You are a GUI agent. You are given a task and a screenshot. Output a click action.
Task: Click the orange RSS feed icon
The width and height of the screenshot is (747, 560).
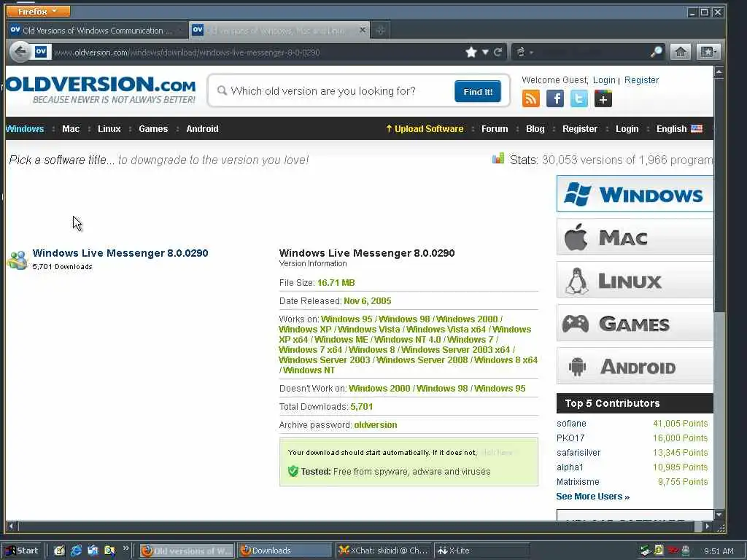(531, 98)
